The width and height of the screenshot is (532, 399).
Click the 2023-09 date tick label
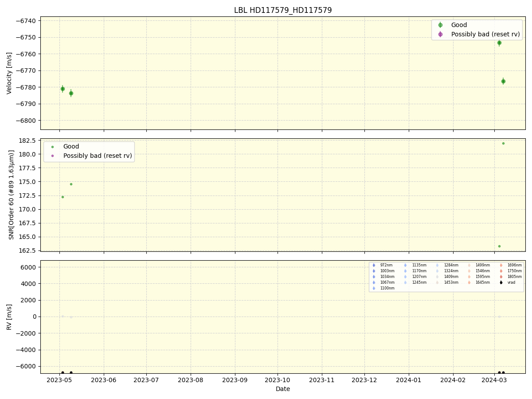(x=235, y=380)
